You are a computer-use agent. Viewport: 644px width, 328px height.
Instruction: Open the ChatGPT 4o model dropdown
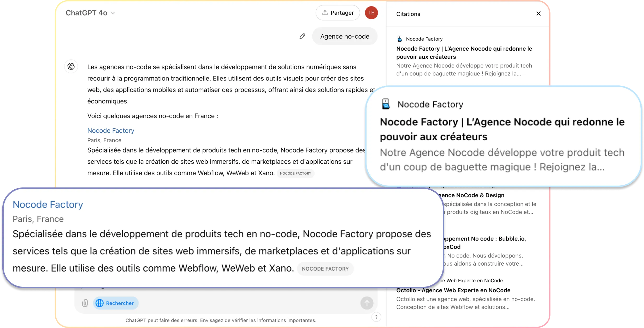click(90, 13)
